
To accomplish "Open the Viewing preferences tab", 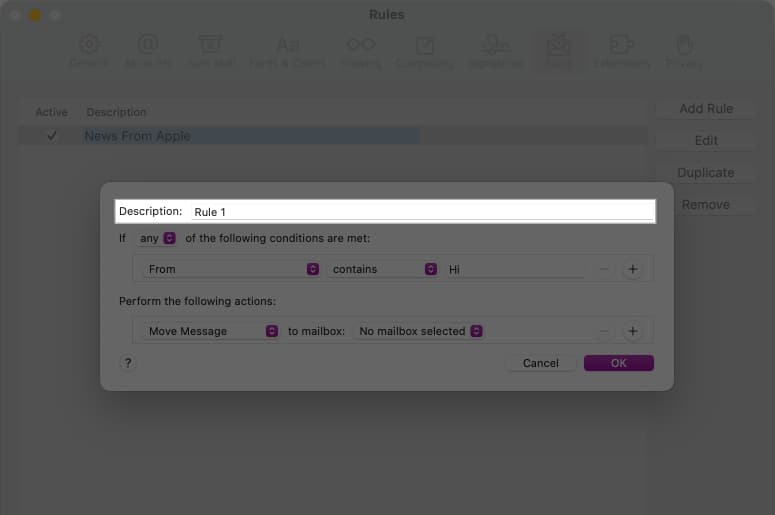I will coord(361,51).
